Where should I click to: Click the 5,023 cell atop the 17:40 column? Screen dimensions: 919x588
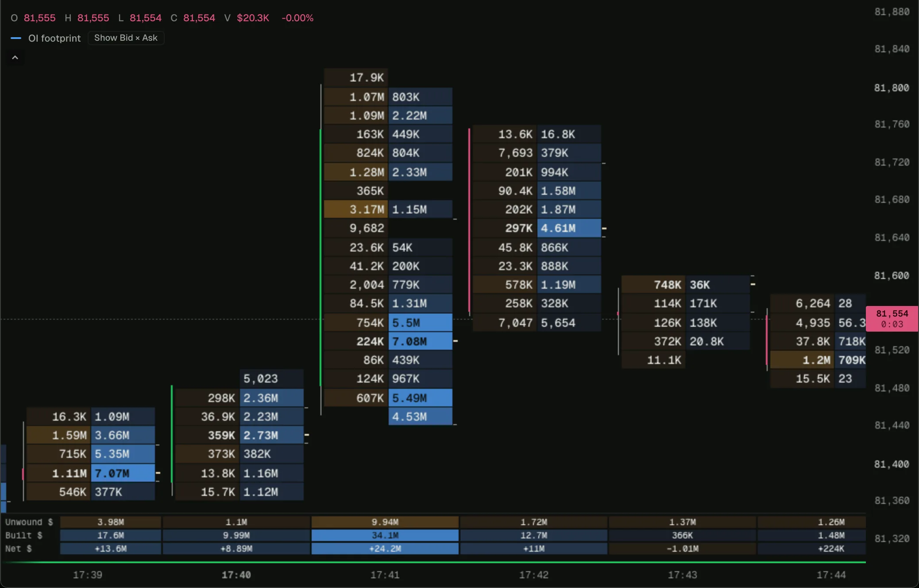(x=271, y=379)
